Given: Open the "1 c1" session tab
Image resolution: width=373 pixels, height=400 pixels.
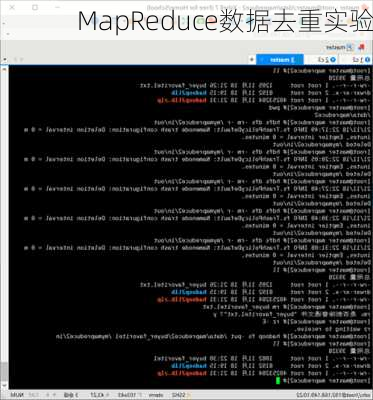Looking at the screenshot, I should 357,60.
